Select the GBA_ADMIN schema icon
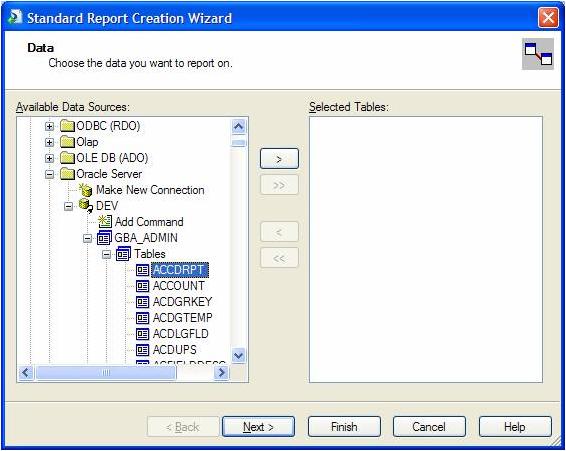Viewport: 566px width, 451px height. [x=104, y=238]
